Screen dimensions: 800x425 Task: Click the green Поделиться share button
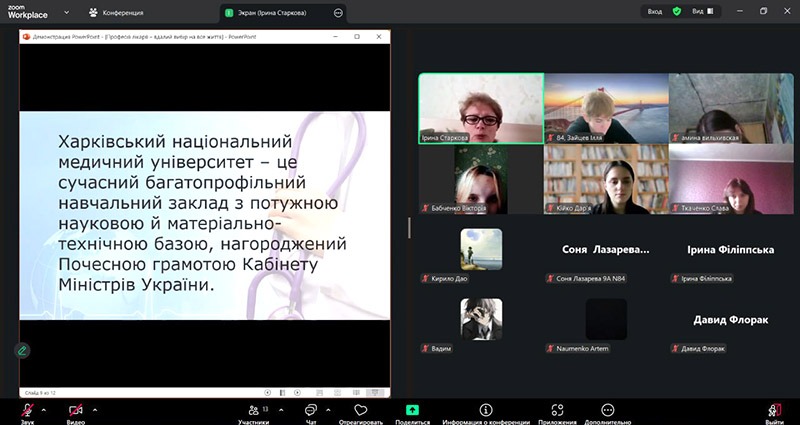coord(412,410)
